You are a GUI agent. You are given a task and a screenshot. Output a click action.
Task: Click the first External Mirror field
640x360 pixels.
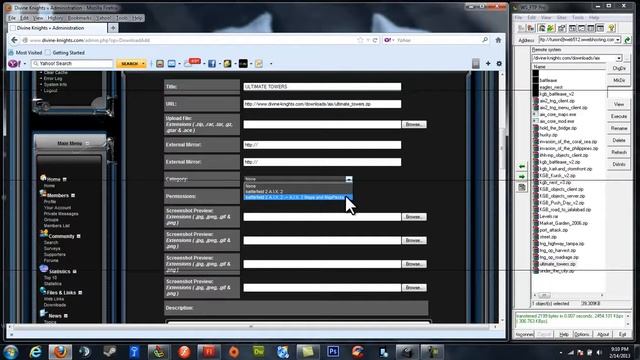322,145
